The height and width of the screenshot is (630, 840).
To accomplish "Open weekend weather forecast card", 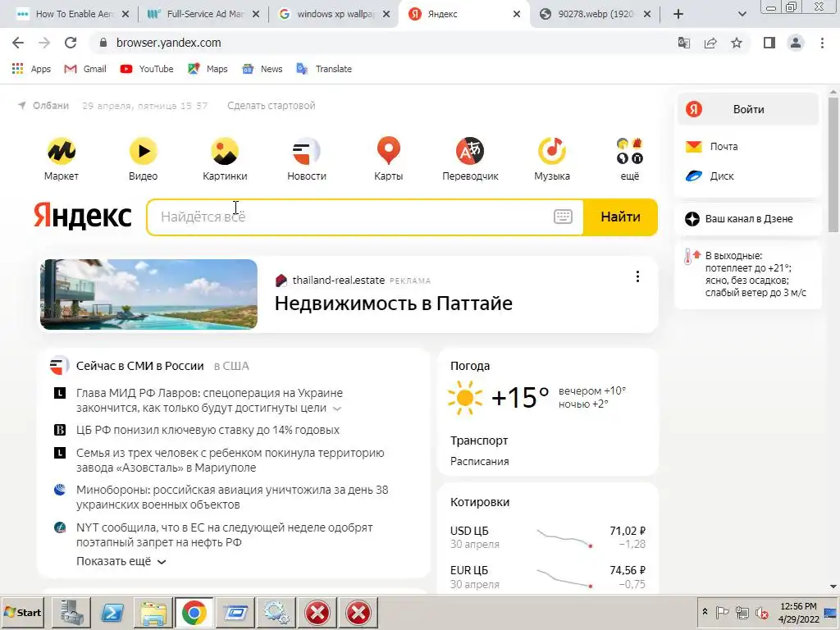I will tap(748, 274).
